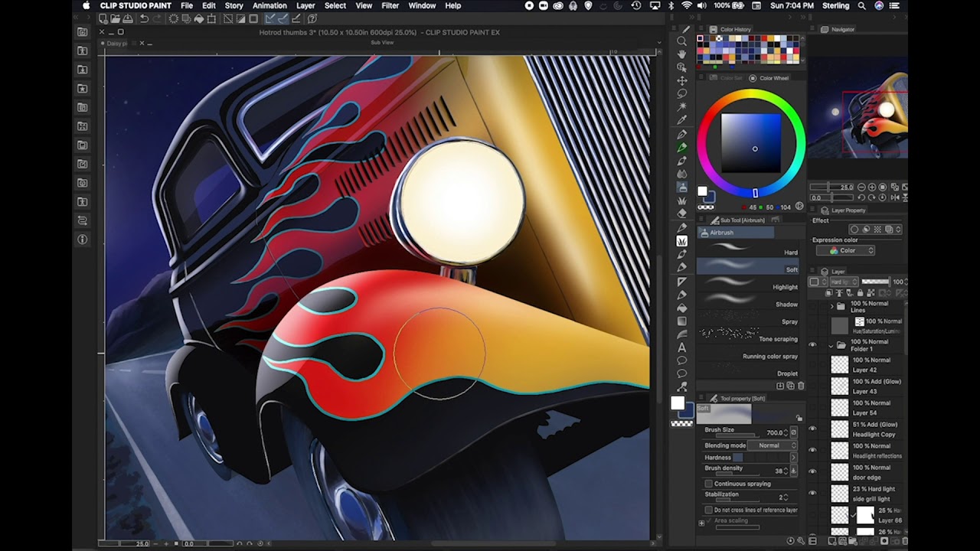Viewport: 980px width, 551px height.
Task: Click the Save icon in command bar
Action: [x=129, y=18]
